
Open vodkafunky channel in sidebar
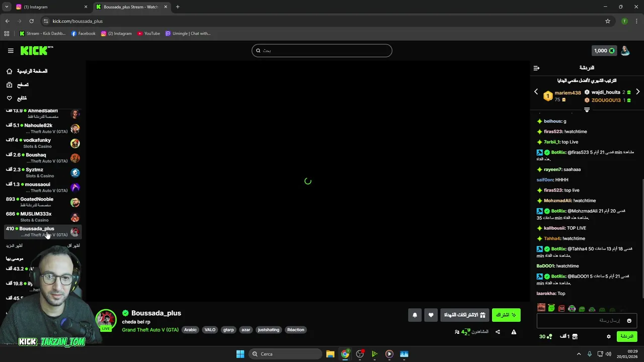[x=43, y=143]
